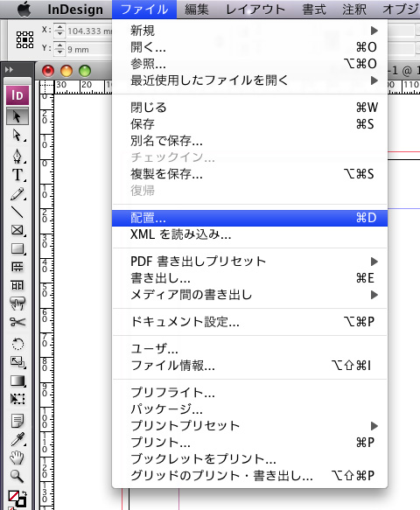The width and height of the screenshot is (420, 510).
Task: Select the Line tool
Action: click(17, 212)
